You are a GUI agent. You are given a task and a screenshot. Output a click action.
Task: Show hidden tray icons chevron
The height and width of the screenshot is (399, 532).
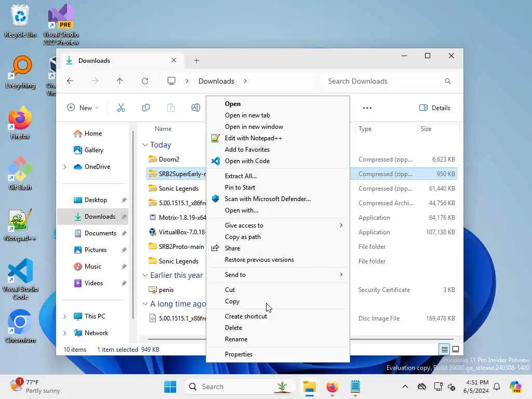point(405,387)
